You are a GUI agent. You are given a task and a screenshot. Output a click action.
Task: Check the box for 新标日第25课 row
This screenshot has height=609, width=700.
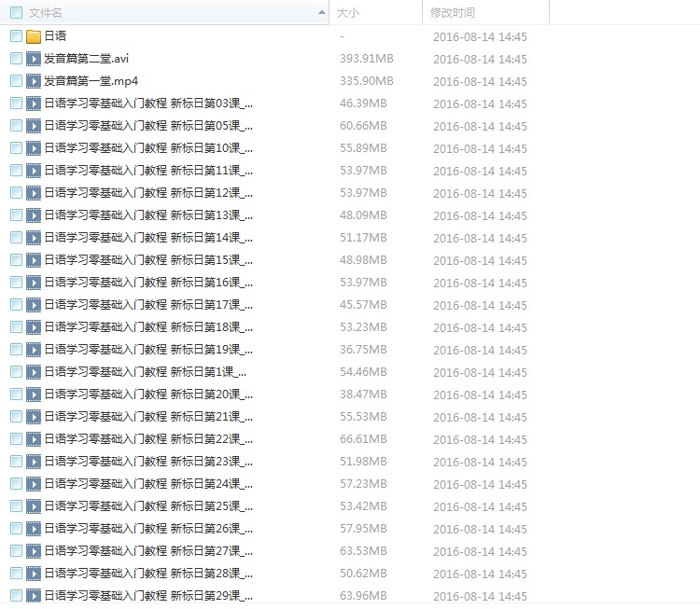pyautogui.click(x=16, y=505)
